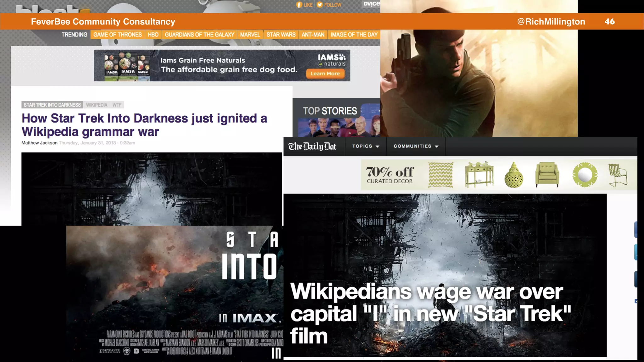Click the green round mirror item
Image resolution: width=644 pixels, height=362 pixels.
click(585, 174)
